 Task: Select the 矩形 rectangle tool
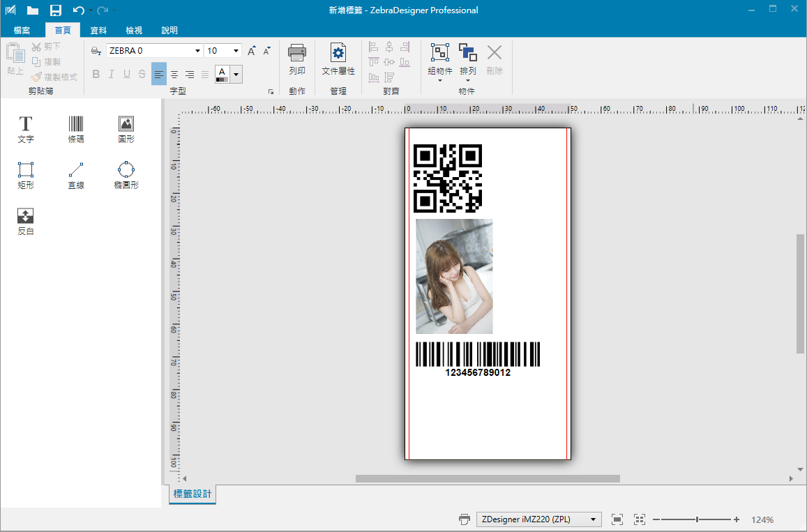point(26,175)
